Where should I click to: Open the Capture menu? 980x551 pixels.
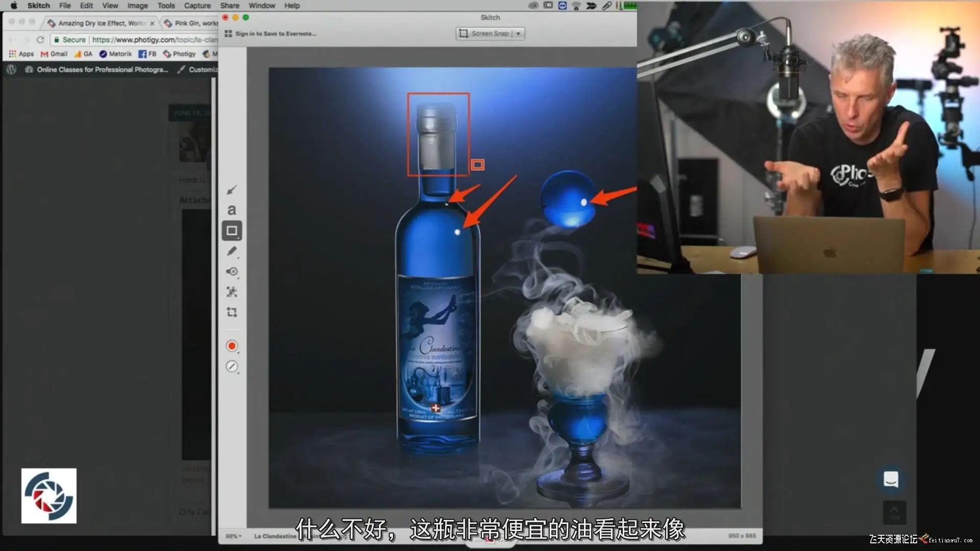197,6
